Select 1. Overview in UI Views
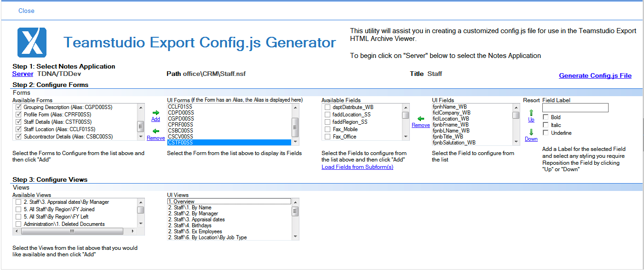This screenshot has height=271, width=644. click(229, 202)
